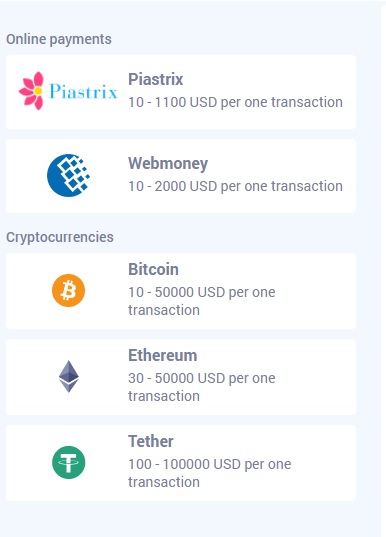386x537 pixels.
Task: Click the Piastrix wordmark in the logo
Action: (x=84, y=91)
